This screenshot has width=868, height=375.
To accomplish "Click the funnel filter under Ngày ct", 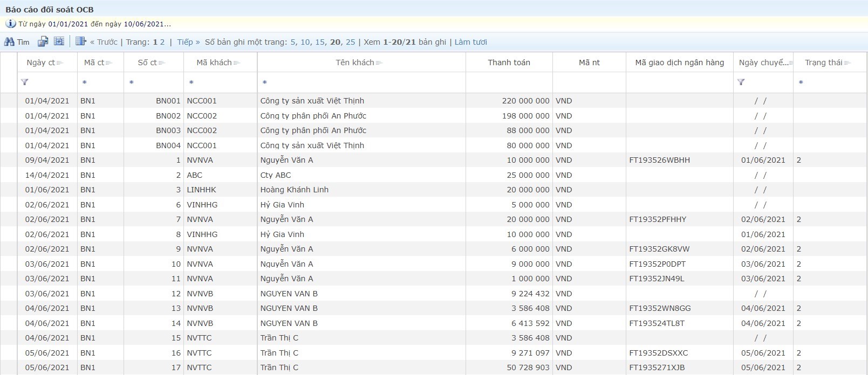I will [25, 82].
